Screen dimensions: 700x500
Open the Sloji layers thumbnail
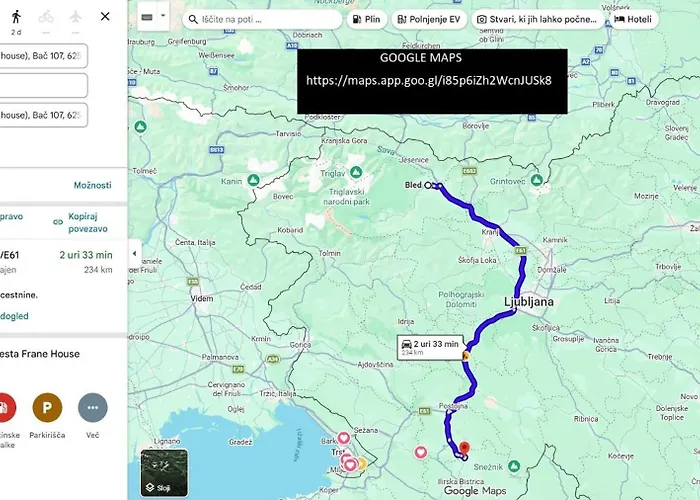click(162, 472)
